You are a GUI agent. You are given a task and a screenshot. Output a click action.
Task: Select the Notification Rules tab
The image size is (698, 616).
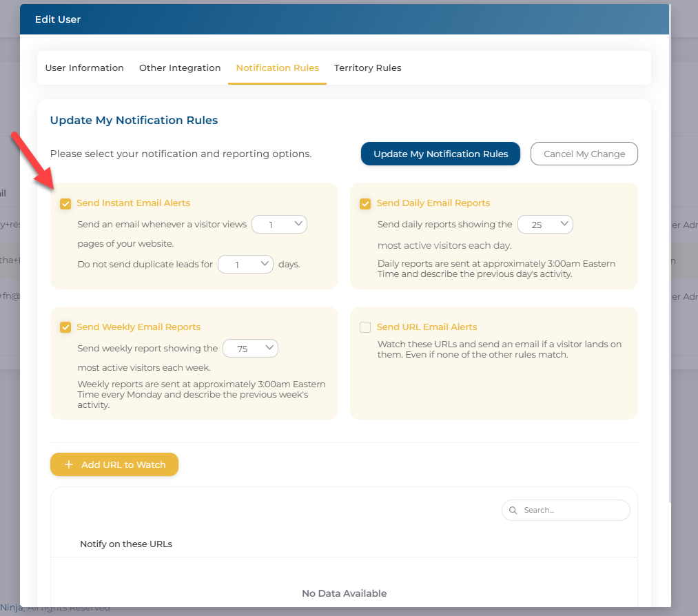(277, 68)
